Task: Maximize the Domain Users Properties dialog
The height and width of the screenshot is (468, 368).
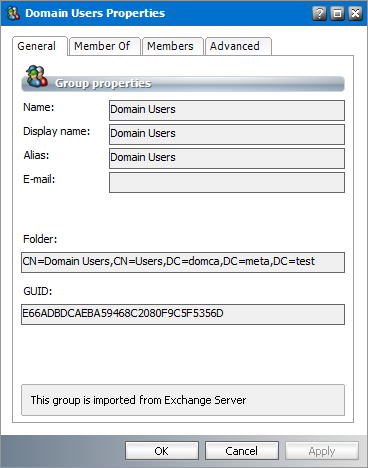Action: (x=337, y=13)
